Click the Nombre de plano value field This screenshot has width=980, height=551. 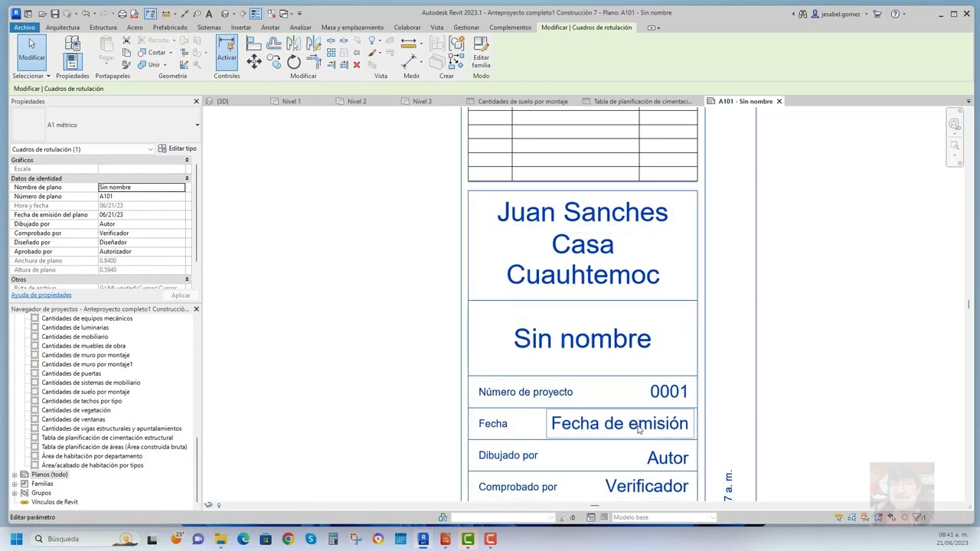142,187
